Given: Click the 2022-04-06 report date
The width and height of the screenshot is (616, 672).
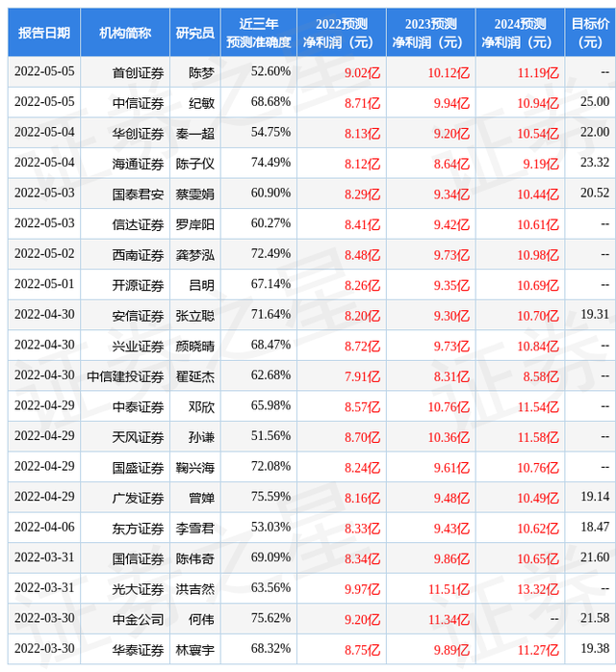Looking at the screenshot, I should pyautogui.click(x=44, y=527).
